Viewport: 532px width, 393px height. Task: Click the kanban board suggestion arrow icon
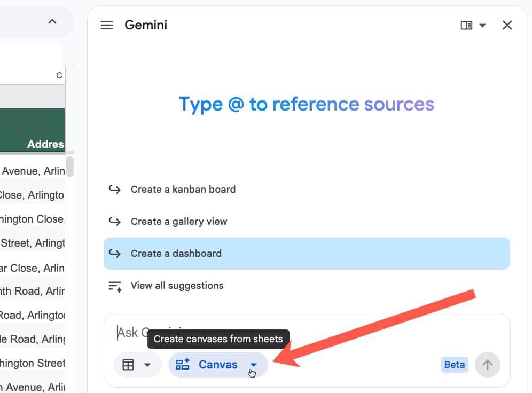click(115, 189)
